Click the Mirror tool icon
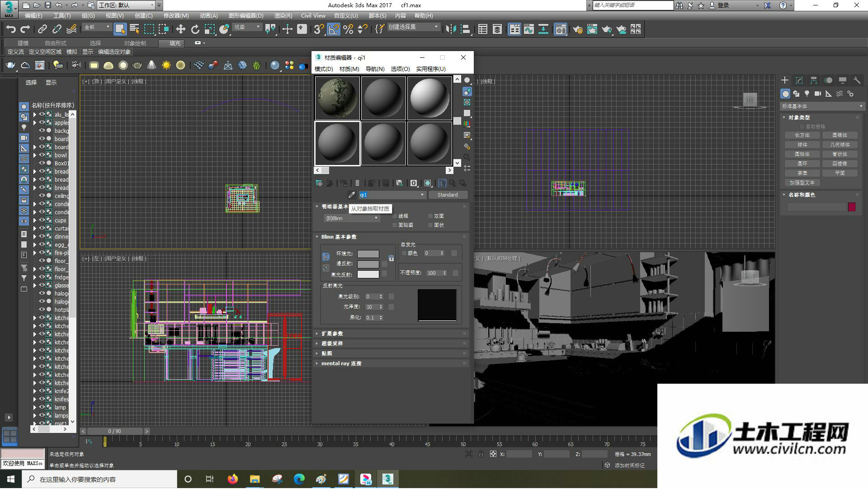 coord(451,29)
